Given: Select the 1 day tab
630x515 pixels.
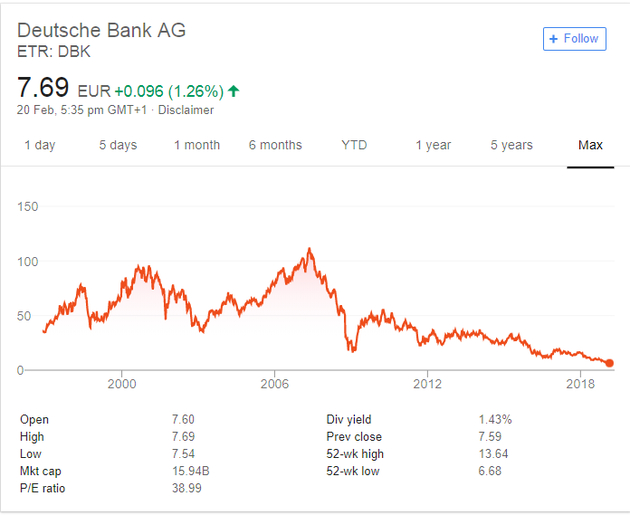Looking at the screenshot, I should click(39, 145).
